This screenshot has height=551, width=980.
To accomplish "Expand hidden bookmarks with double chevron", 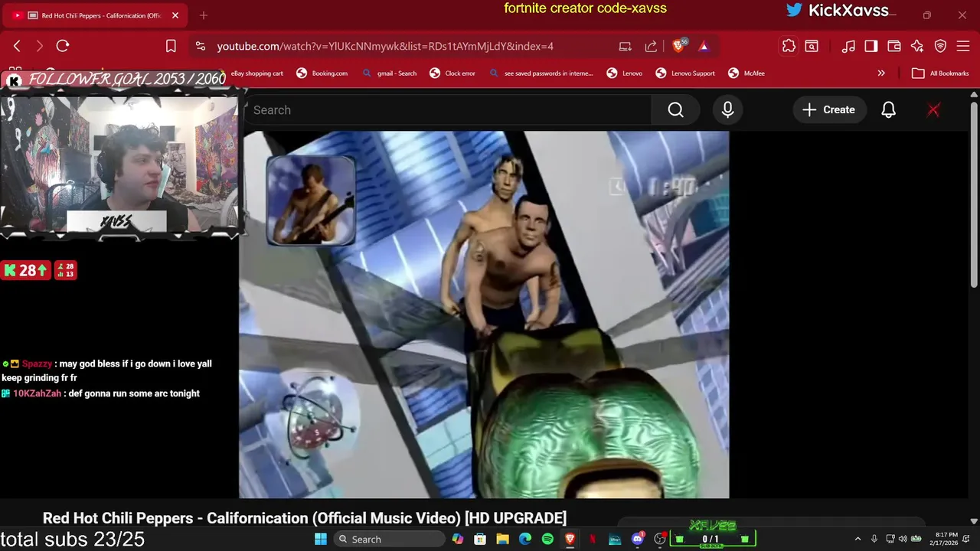I will (x=881, y=73).
